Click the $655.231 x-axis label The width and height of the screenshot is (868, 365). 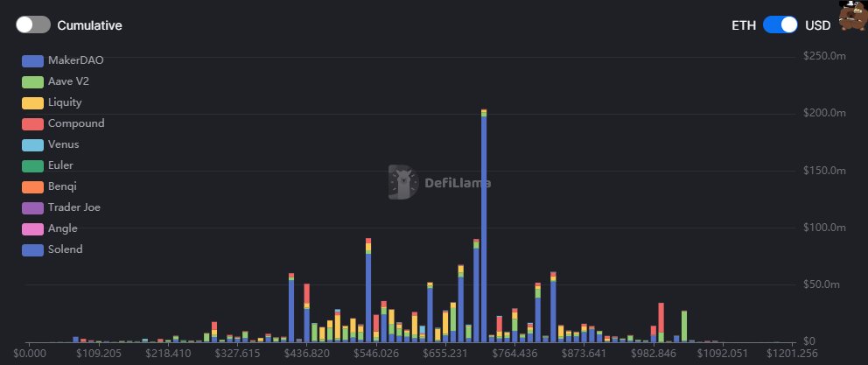pyautogui.click(x=445, y=354)
